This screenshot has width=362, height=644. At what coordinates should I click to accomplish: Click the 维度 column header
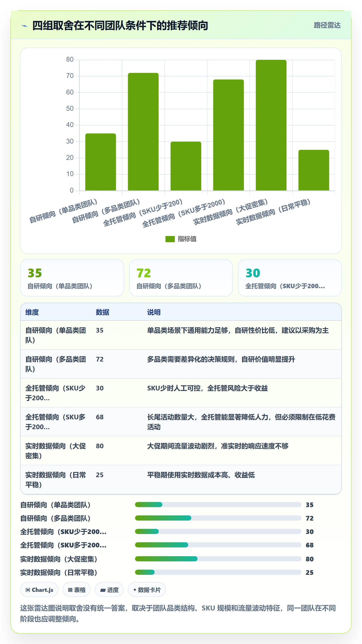point(32,312)
